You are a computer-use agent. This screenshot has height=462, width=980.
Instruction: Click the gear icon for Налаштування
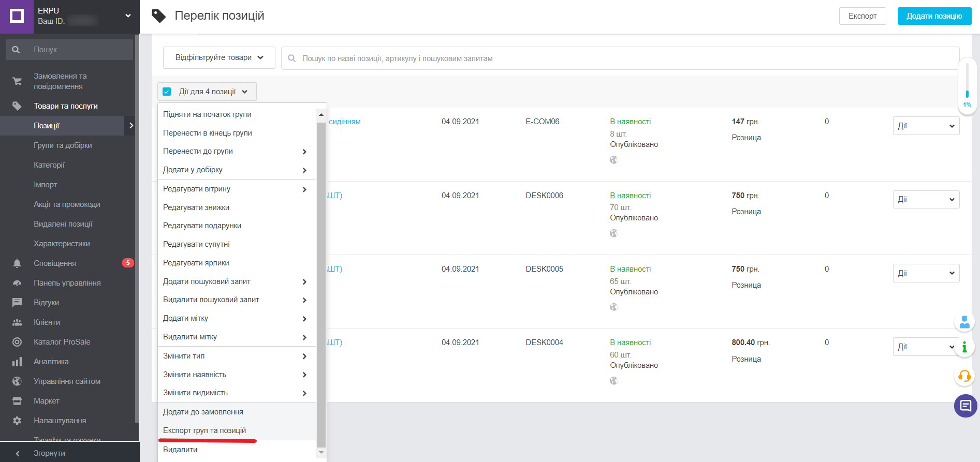click(17, 421)
